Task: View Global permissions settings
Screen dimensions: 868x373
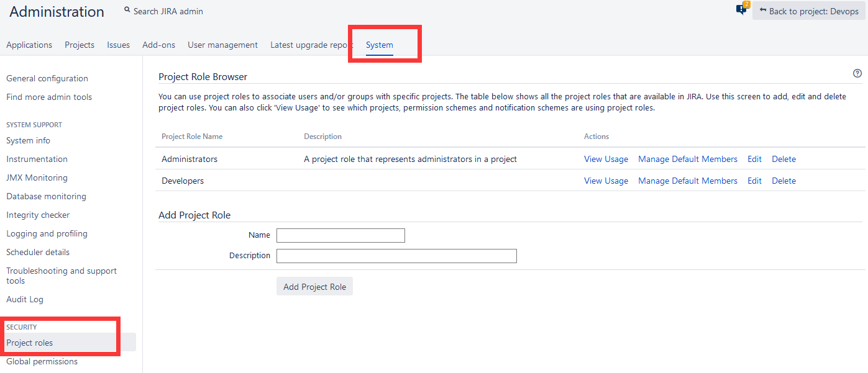Action: [41, 361]
